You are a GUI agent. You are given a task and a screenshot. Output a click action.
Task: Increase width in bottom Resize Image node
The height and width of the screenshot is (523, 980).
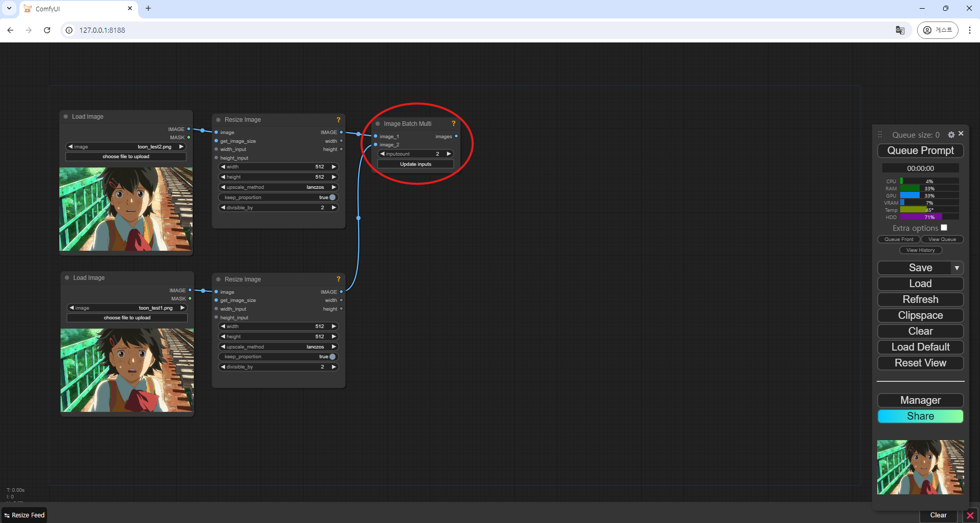333,326
